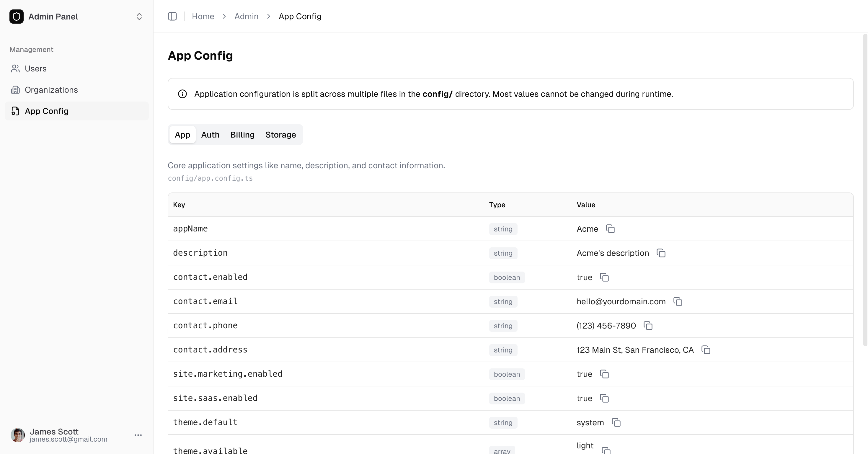Go to Users in sidebar
This screenshot has height=454, width=868.
coord(35,69)
